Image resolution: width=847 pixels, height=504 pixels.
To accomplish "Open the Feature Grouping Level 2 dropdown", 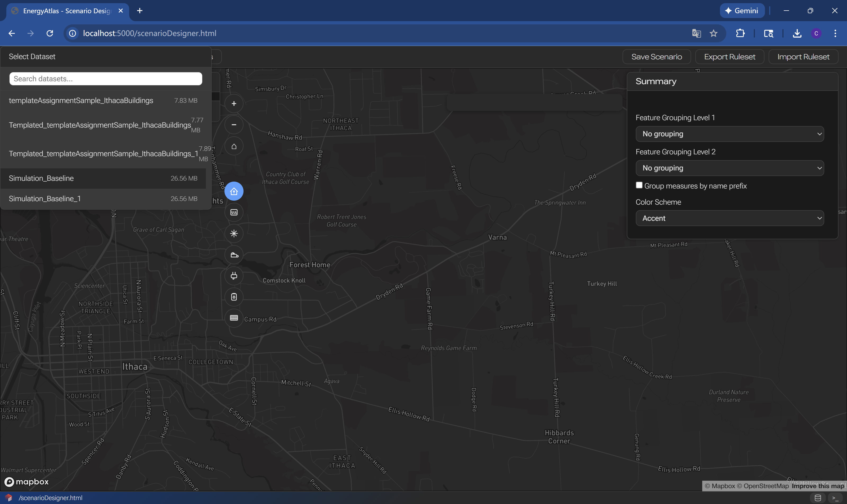I will (x=729, y=168).
